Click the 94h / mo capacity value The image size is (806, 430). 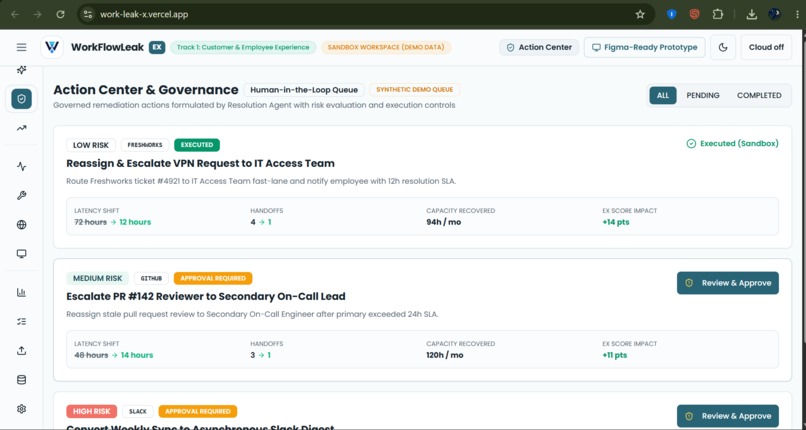pos(444,222)
